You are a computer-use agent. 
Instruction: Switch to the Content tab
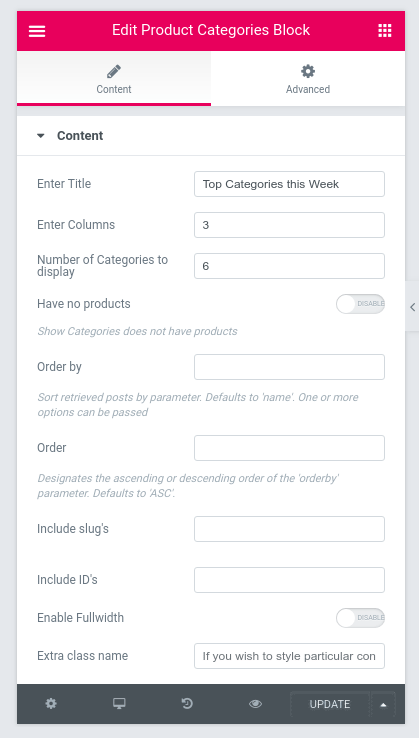[x=114, y=79]
